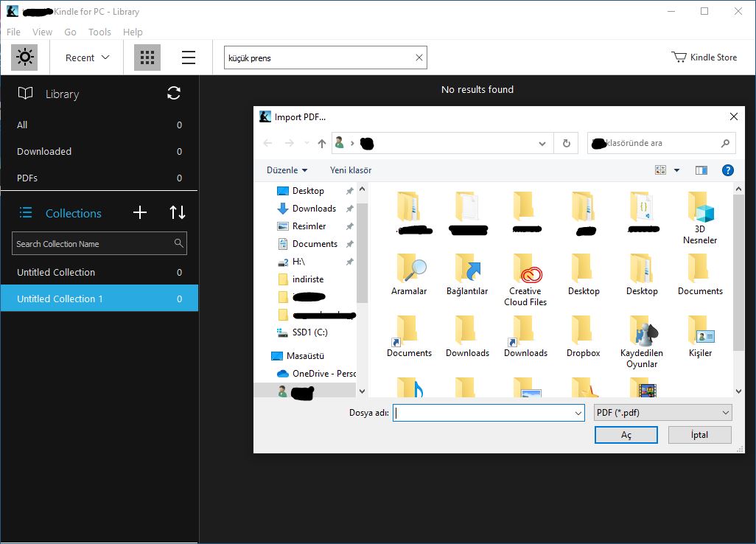This screenshot has width=756, height=544.
Task: Select Desktop in the navigation pane
Action: tap(308, 190)
